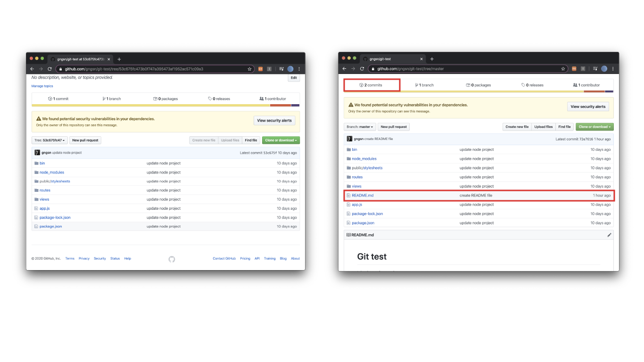Click New pull request in left window
The width and height of the screenshot is (644, 362).
pos(85,140)
